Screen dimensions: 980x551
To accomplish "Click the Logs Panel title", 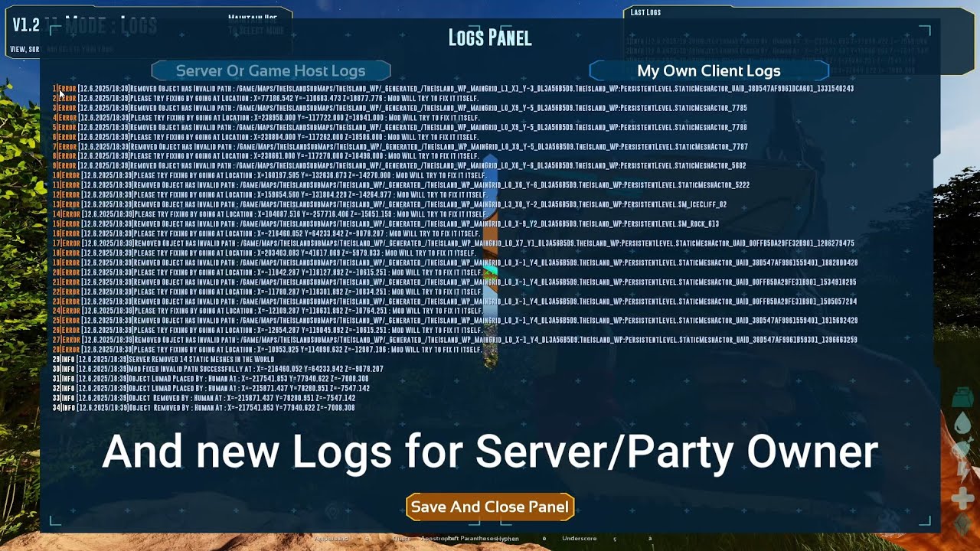I will click(490, 37).
